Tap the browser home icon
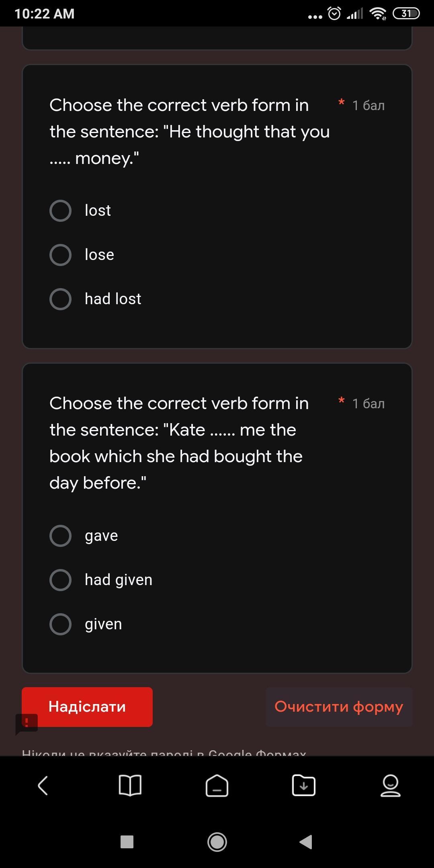 (x=217, y=785)
